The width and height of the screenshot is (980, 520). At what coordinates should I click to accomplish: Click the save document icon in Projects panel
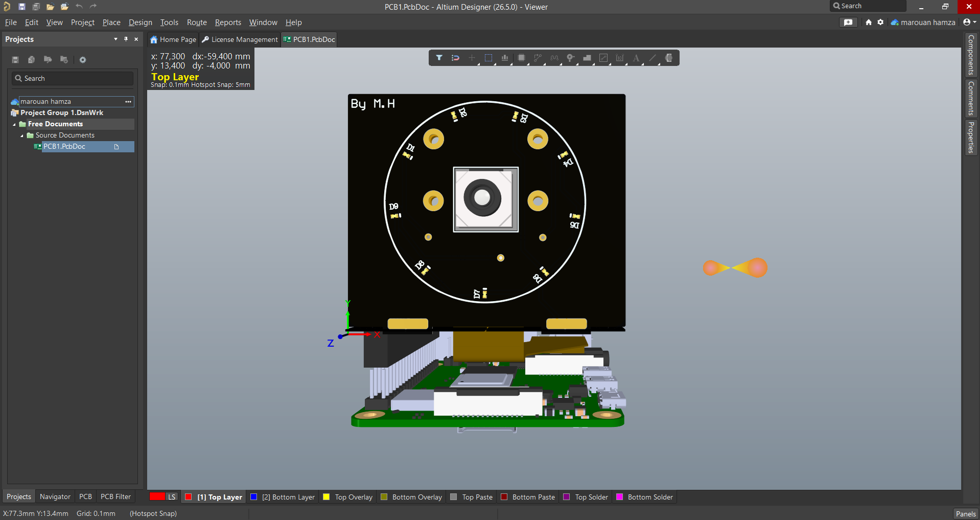coord(15,60)
